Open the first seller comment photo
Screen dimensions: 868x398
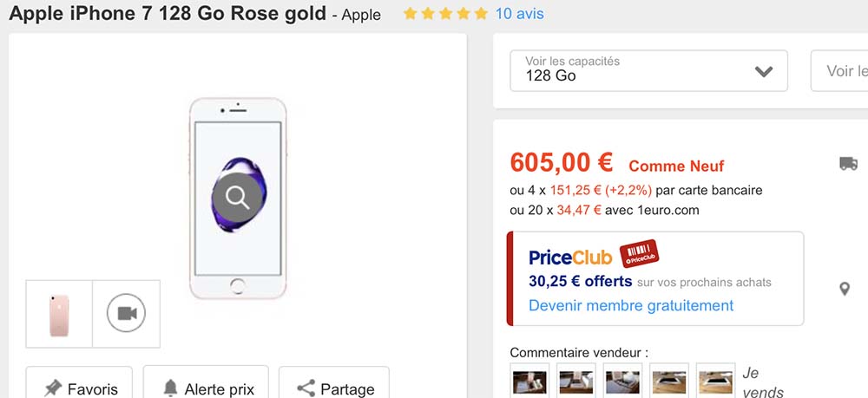[x=529, y=382]
